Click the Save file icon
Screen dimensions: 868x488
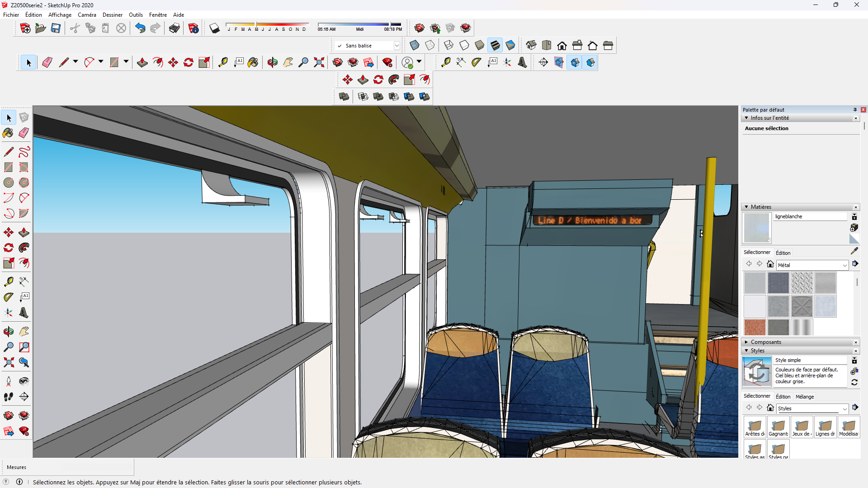tap(56, 28)
